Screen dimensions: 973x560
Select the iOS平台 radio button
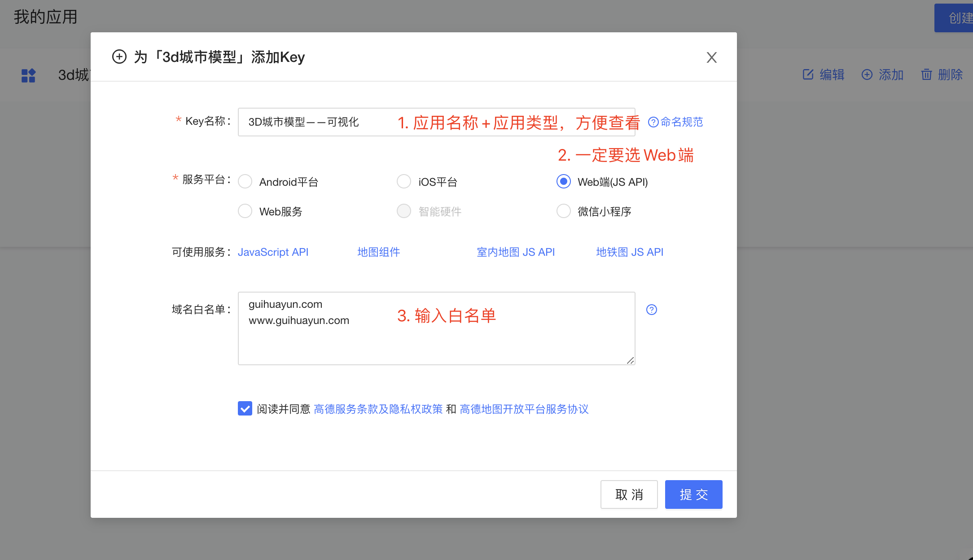pos(404,182)
